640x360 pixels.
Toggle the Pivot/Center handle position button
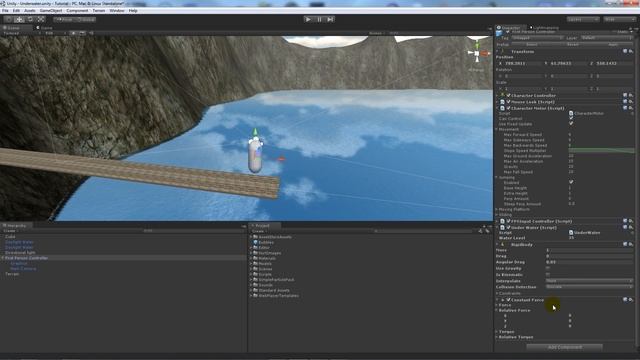coord(64,19)
